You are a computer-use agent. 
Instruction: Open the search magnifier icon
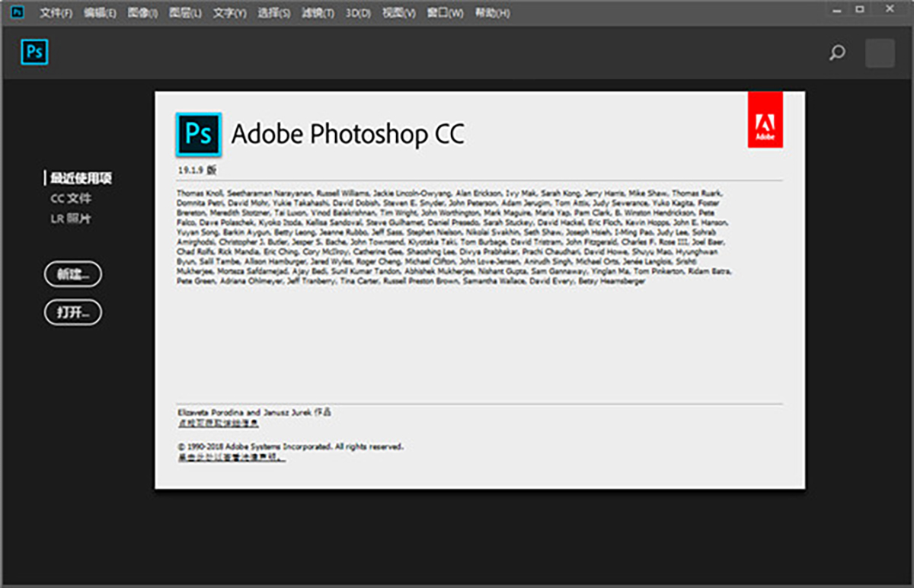837,53
